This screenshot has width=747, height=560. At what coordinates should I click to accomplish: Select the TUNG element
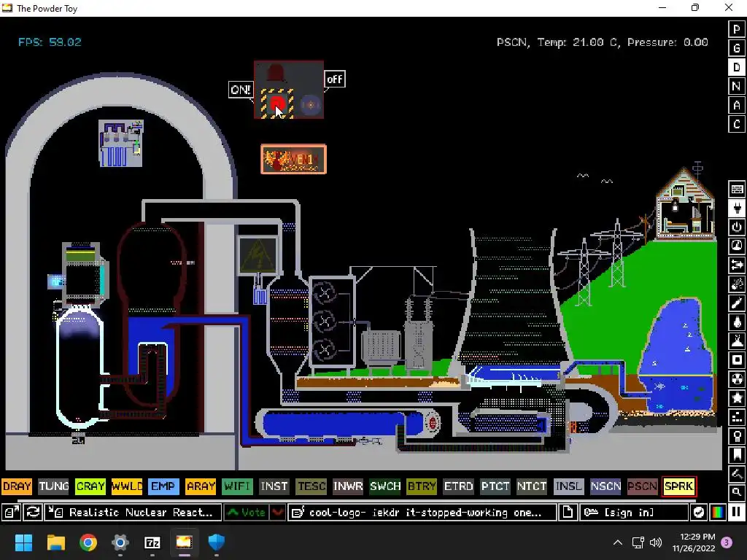tap(53, 486)
